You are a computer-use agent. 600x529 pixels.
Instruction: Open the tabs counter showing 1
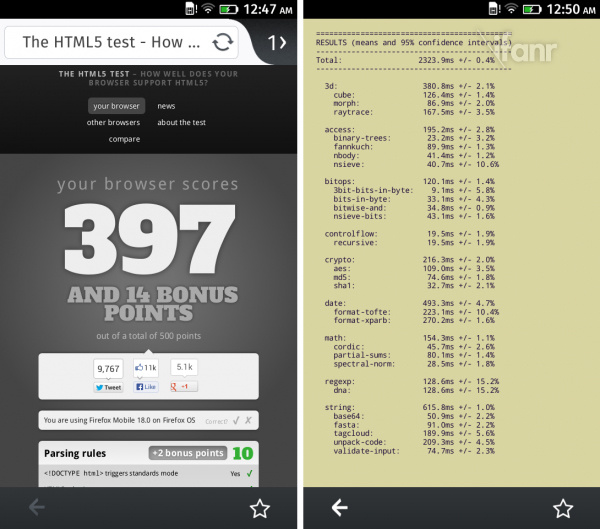pos(277,42)
